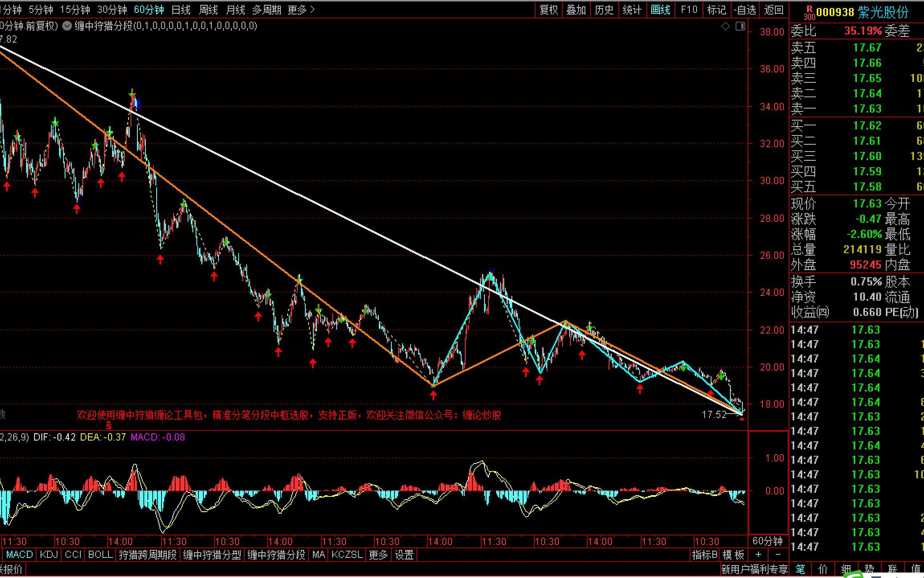Select the 缠中狩猎分段 indicator tab
924x578 pixels.
point(276,555)
